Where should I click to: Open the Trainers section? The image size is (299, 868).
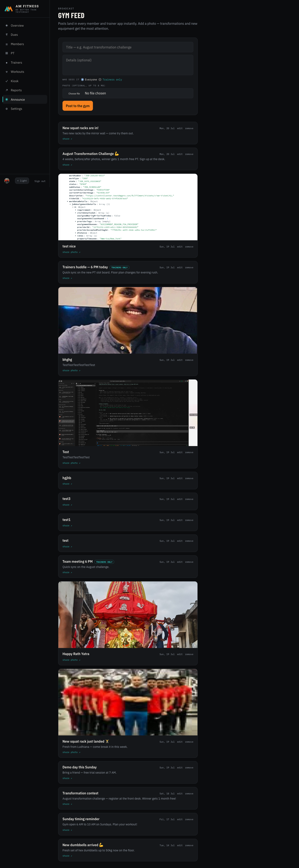[x=25, y=63]
